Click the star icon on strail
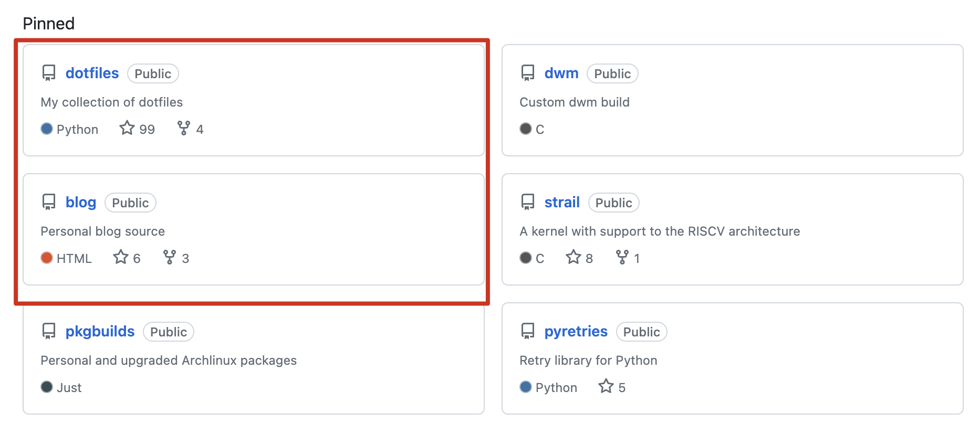 [x=574, y=258]
